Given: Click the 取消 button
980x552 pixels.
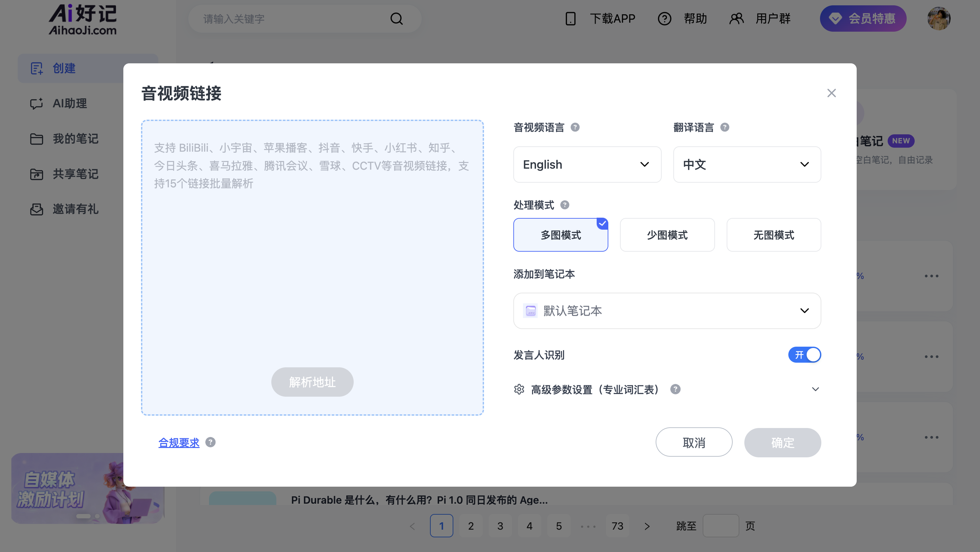Looking at the screenshot, I should click(x=694, y=442).
